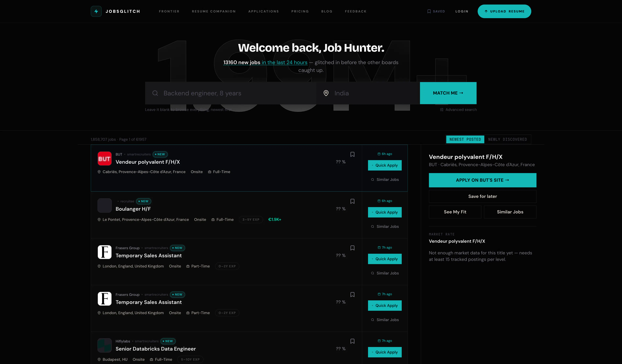
Task: Open Resume Companion from the navigation
Action: (214, 11)
